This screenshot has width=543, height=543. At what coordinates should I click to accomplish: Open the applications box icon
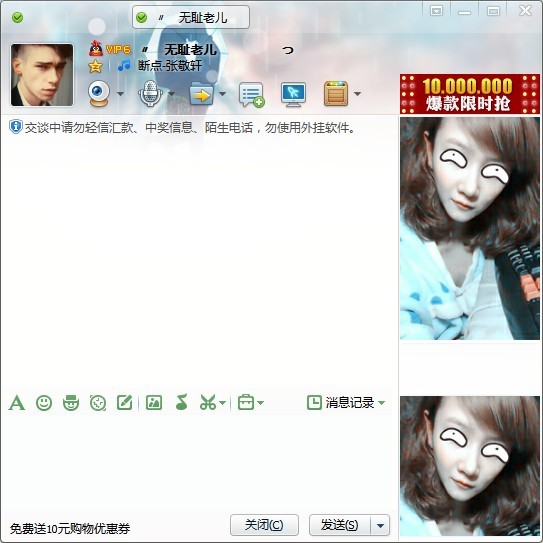(x=336, y=94)
